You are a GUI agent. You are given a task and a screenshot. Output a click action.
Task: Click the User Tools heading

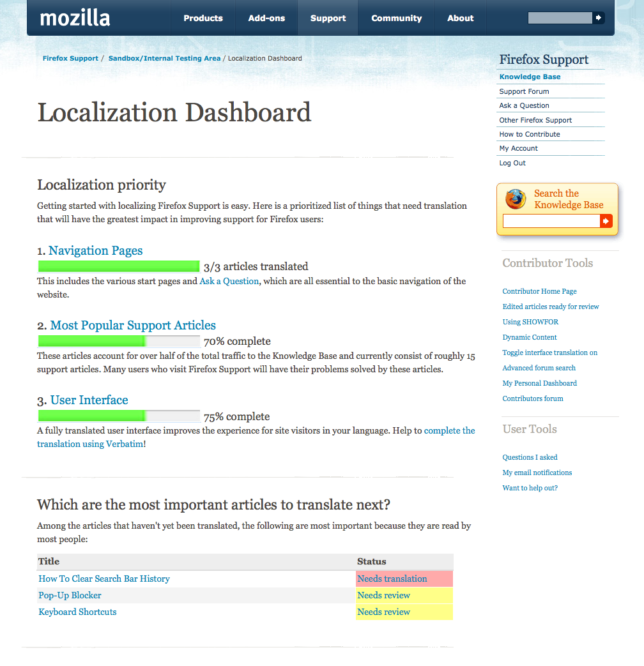(x=530, y=429)
